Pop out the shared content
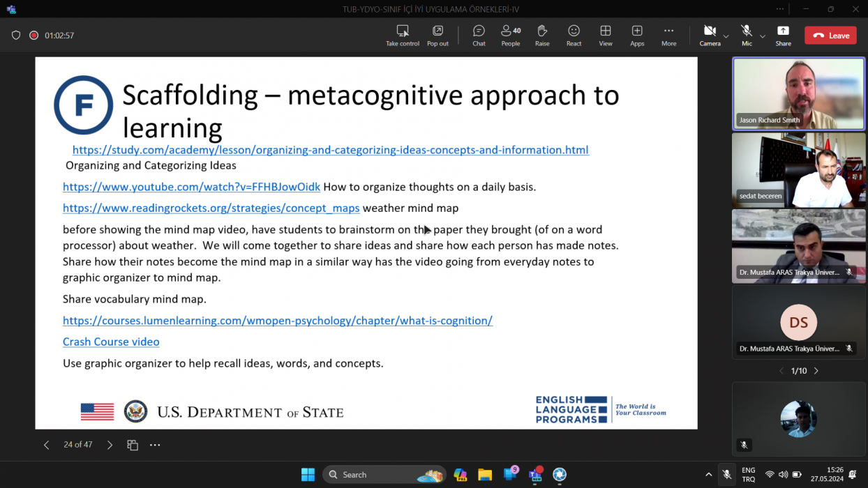Image resolution: width=868 pixels, height=488 pixels. point(437,35)
